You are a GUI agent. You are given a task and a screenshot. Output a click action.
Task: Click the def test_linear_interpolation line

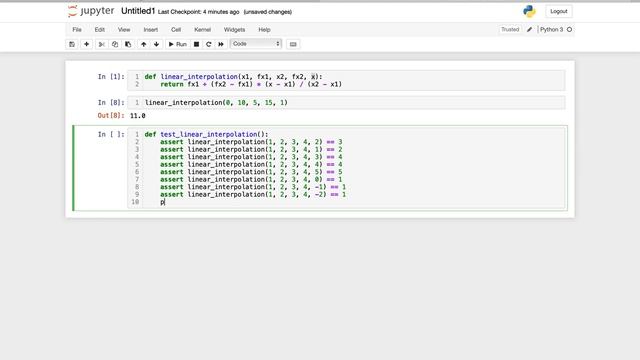tap(207, 134)
